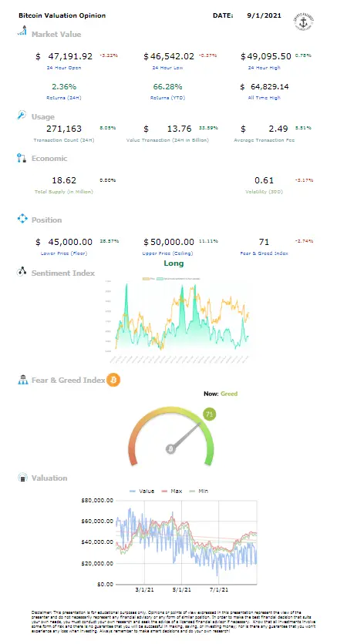Click the All Time High label
This screenshot has height=644, width=337.
[265, 98]
